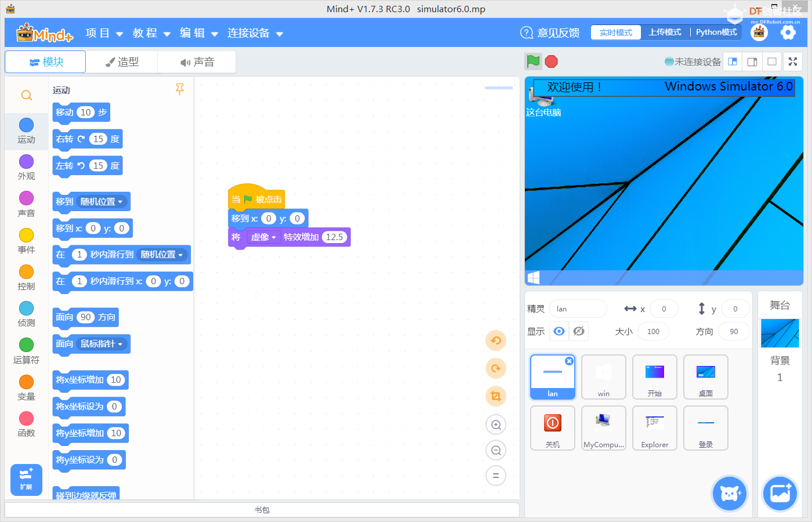Redo with the orange redo arrow button
The image size is (812, 522).
pos(496,368)
